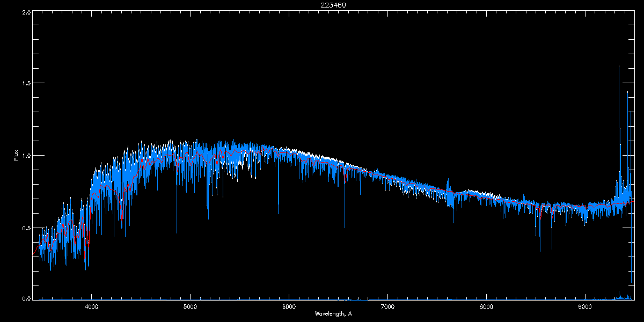644x322 pixels.
Task: Pick the deep absorption line just below 6000
Action: tap(278, 212)
